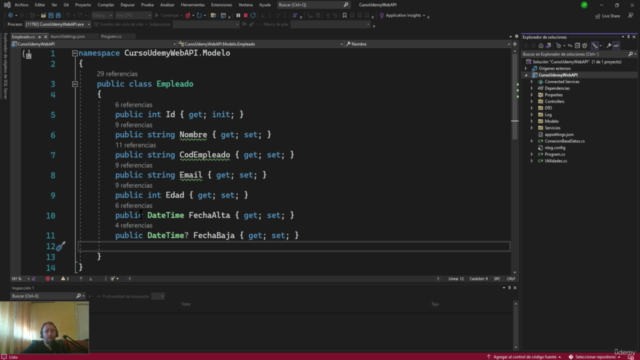Open a file with the folder icon

(x=43, y=16)
